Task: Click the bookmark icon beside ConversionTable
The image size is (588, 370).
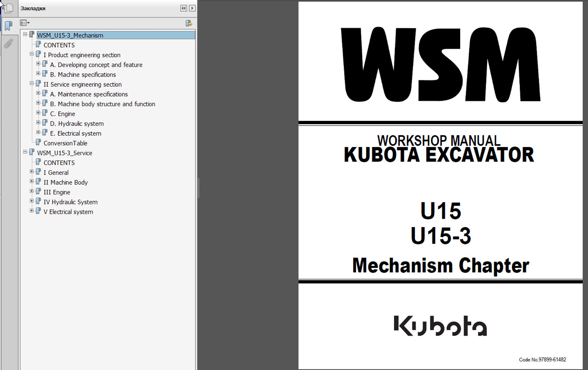Action: pos(38,143)
